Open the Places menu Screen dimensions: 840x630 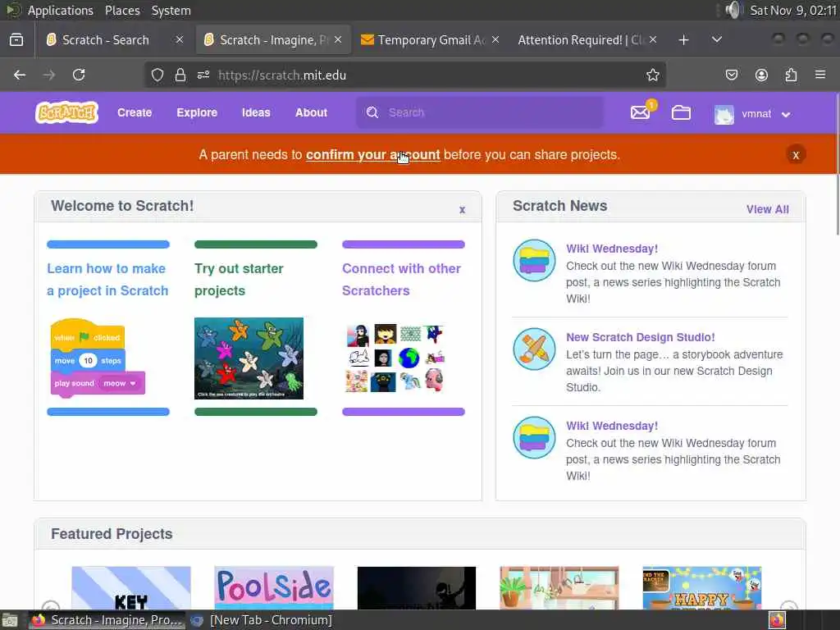point(122,10)
